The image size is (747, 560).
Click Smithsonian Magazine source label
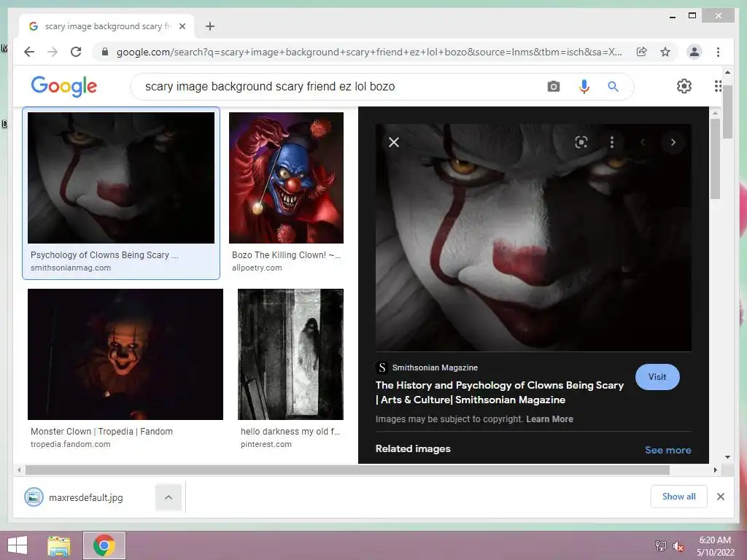(435, 367)
